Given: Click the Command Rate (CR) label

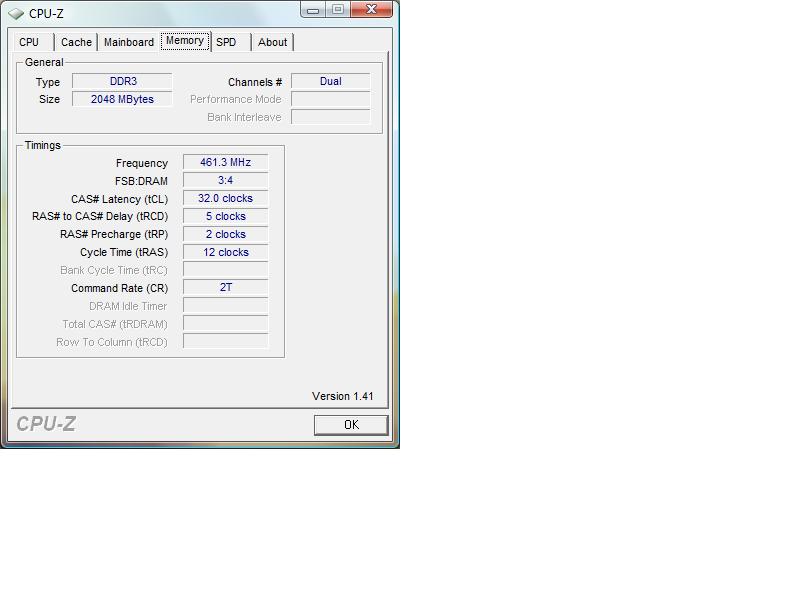Looking at the screenshot, I should pyautogui.click(x=119, y=288).
